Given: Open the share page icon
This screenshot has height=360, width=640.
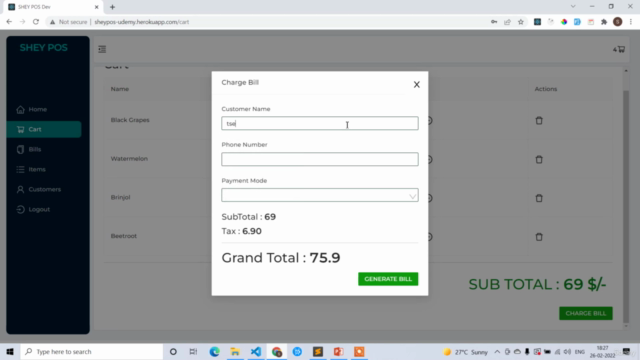Looking at the screenshot, I should coord(507,22).
